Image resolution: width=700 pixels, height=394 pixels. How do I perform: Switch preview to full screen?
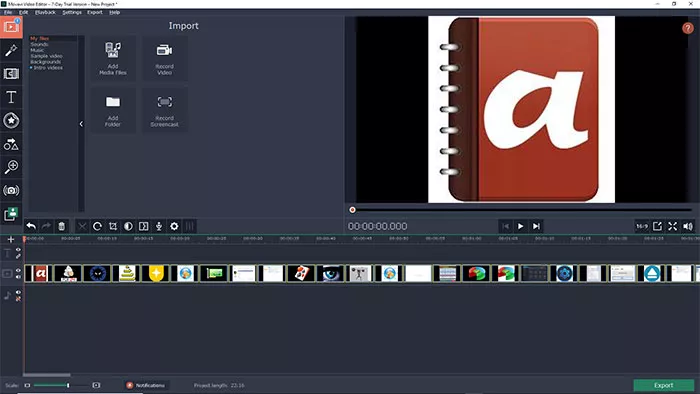pos(672,226)
